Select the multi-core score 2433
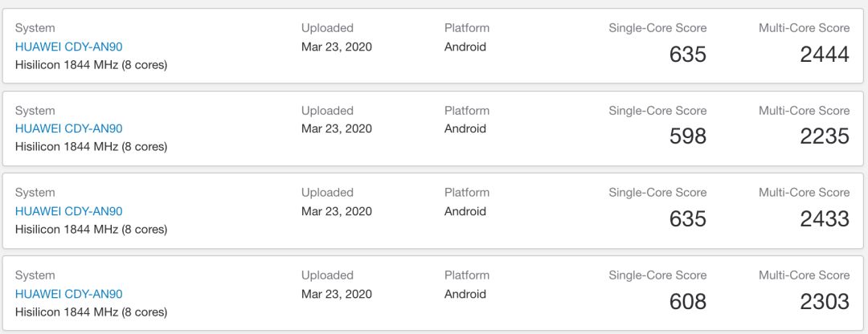868x334 pixels. click(x=825, y=219)
